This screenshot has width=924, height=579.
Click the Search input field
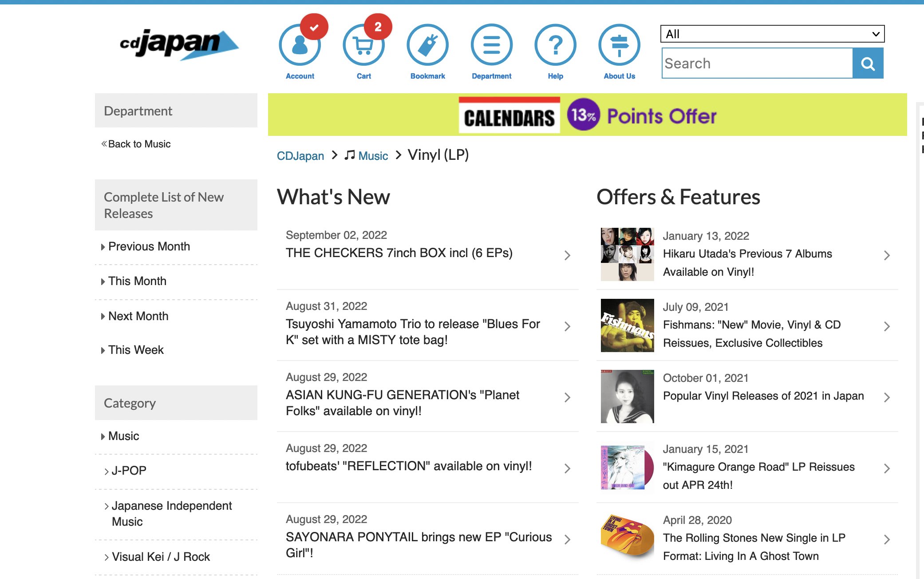[x=757, y=63]
